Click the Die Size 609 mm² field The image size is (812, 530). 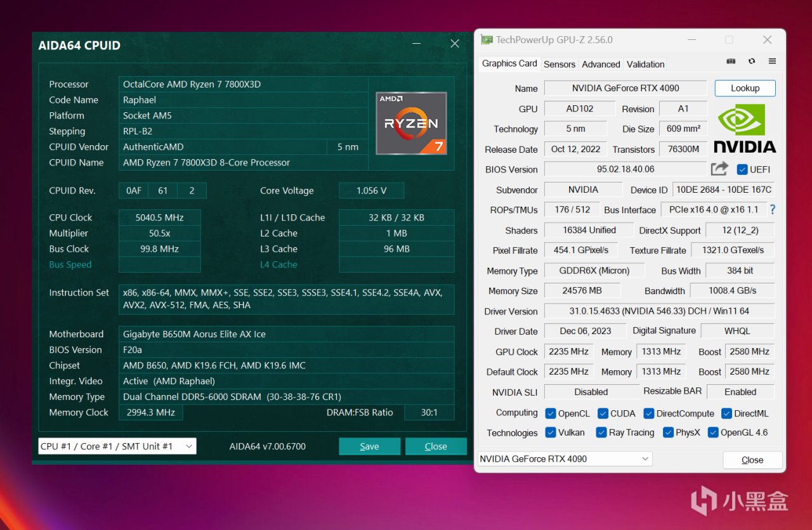pyautogui.click(x=683, y=129)
